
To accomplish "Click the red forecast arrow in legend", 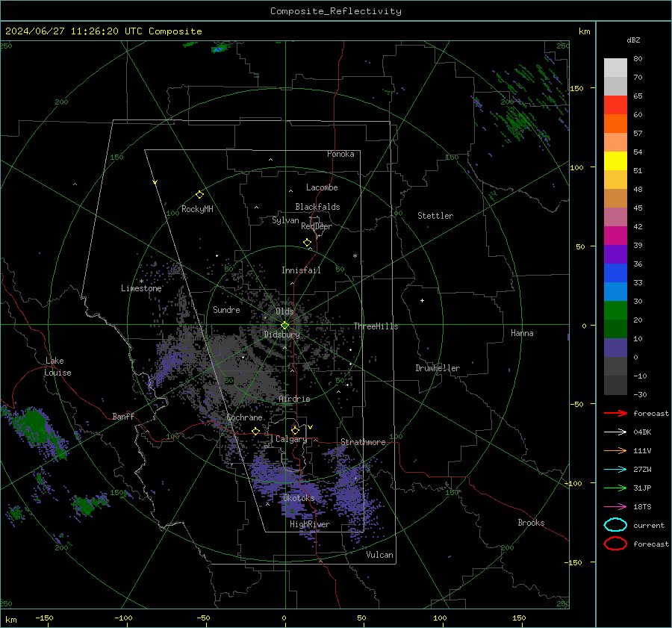I will (x=615, y=413).
